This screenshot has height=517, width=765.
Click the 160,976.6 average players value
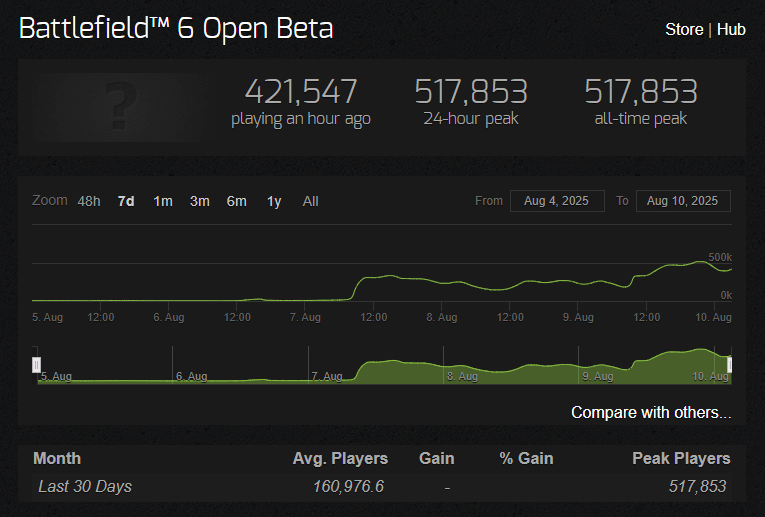tap(348, 486)
